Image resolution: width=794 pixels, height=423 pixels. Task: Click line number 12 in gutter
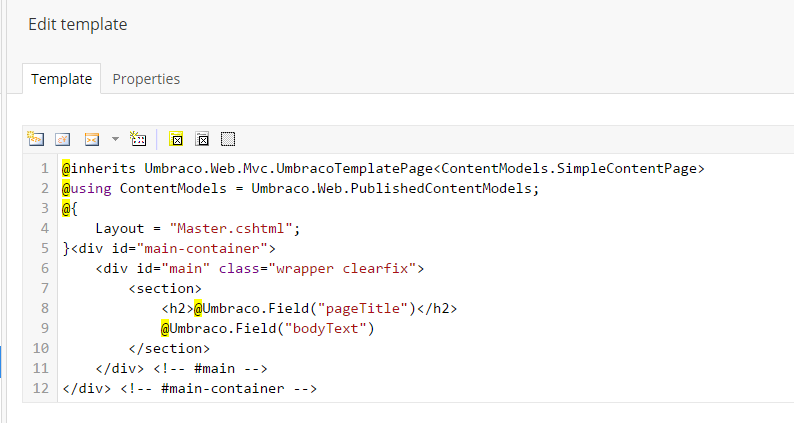(41, 389)
